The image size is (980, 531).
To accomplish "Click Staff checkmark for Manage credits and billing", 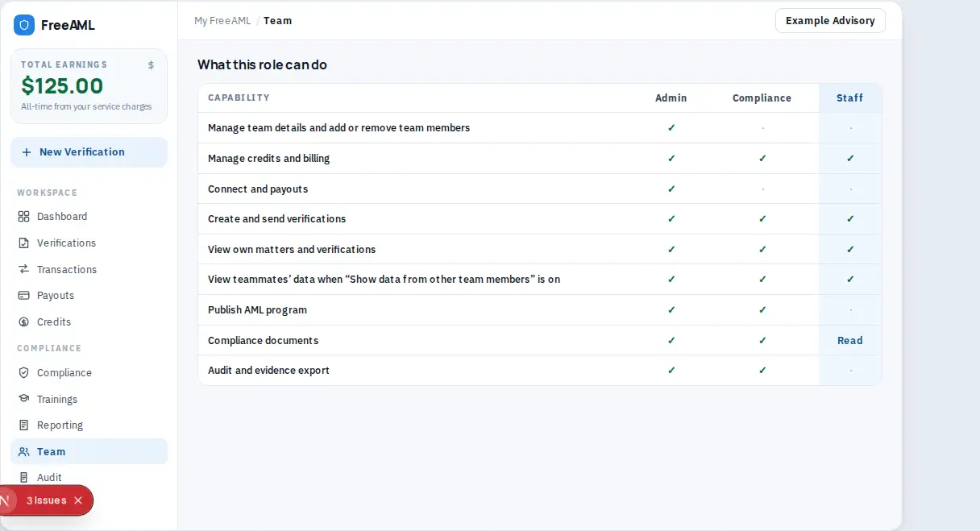I will click(x=850, y=159).
